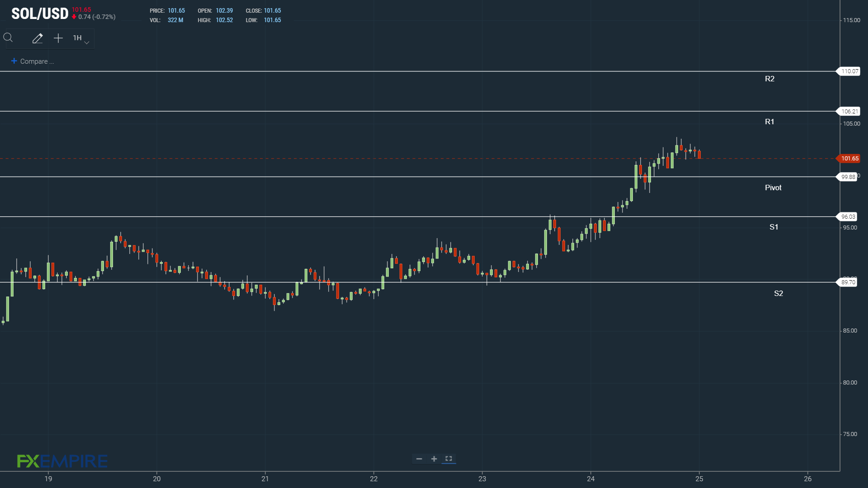868x488 pixels.
Task: Toggle fullscreen chart view icon
Action: [448, 459]
